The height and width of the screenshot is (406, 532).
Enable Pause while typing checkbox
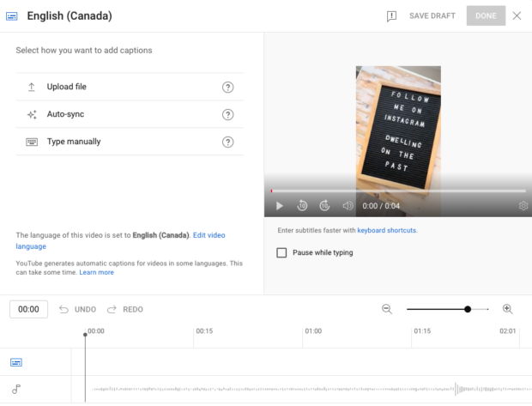tap(281, 252)
